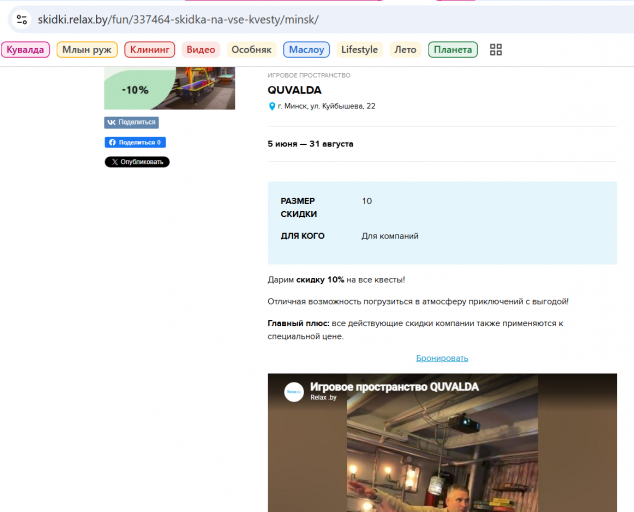Click the video title Игровое пространство QUVALDA

point(394,387)
